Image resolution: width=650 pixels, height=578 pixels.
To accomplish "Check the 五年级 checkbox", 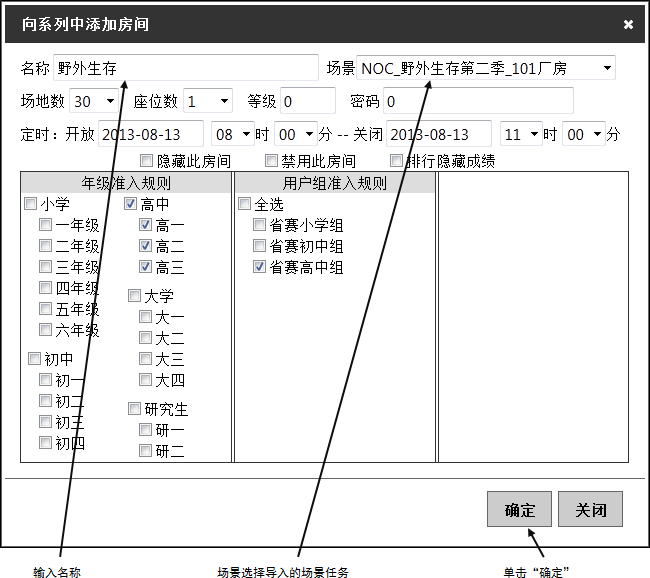I will click(x=45, y=308).
